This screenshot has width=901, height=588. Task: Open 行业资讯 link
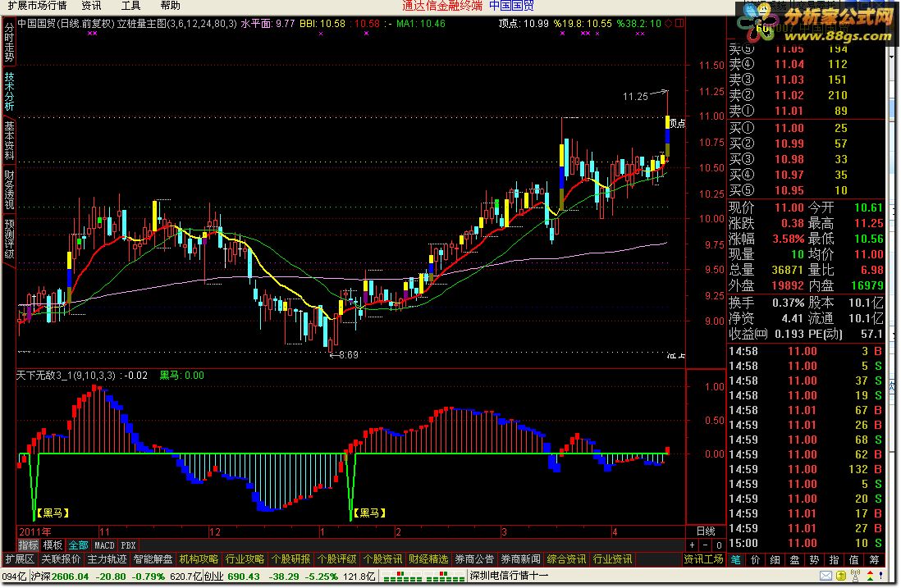pyautogui.click(x=612, y=559)
